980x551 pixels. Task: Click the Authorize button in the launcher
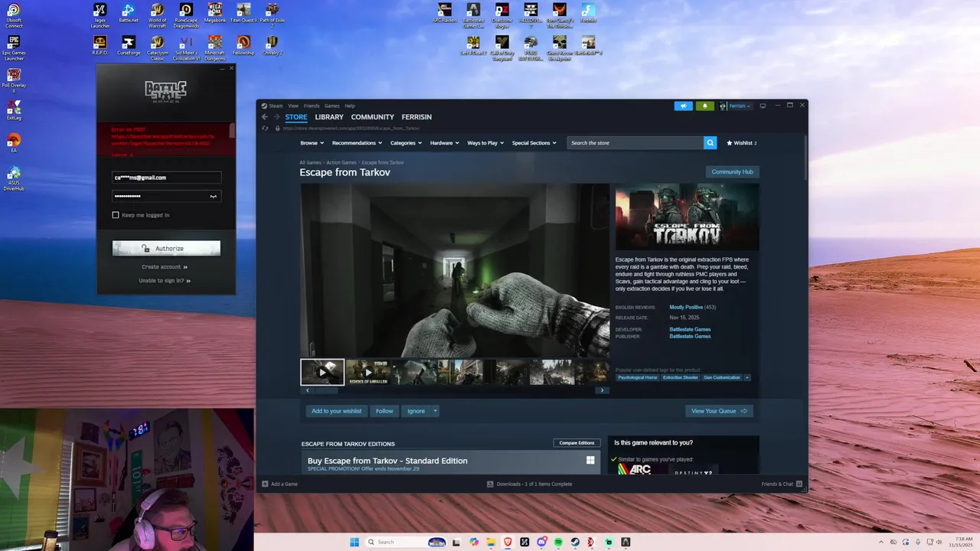(x=166, y=248)
